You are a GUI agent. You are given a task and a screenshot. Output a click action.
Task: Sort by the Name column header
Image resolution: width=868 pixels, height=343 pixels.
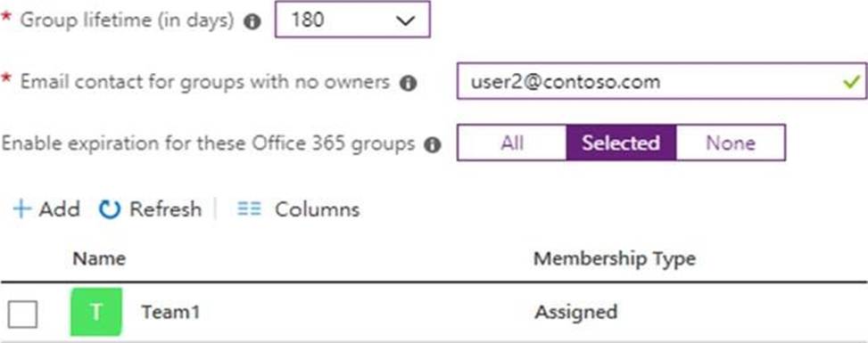99,258
